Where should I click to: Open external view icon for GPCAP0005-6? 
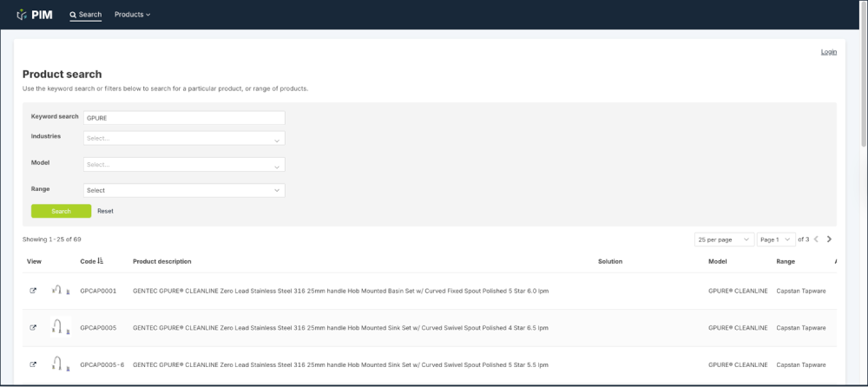[x=33, y=364]
